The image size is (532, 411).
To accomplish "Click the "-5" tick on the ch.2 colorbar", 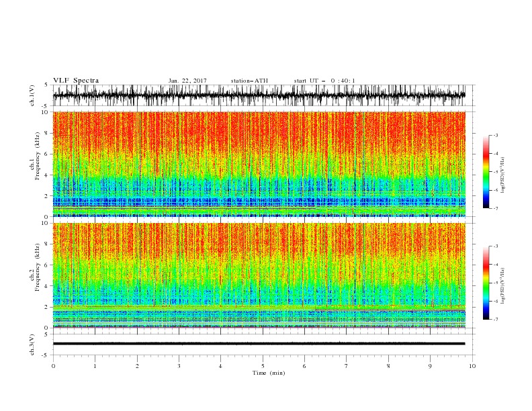I will (496, 283).
